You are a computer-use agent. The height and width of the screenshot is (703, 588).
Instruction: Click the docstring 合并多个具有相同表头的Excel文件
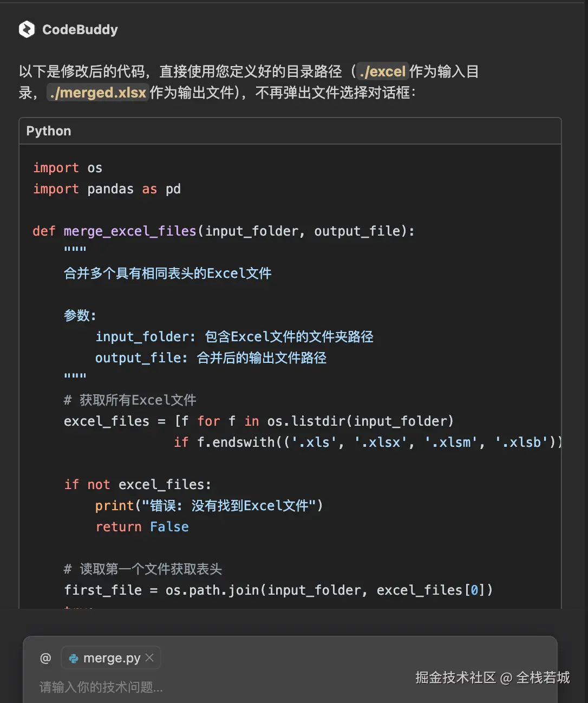pyautogui.click(x=168, y=274)
